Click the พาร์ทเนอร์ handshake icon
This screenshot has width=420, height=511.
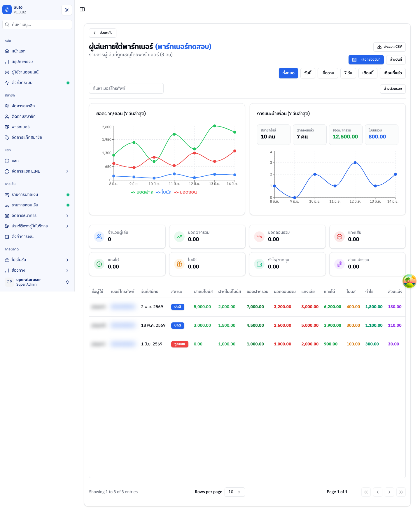[7, 127]
